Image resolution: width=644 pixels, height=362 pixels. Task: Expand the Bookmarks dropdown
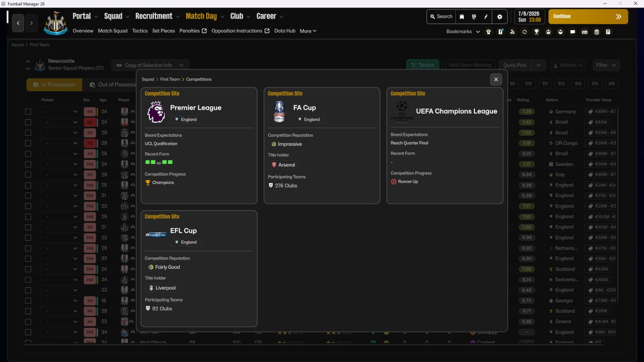pos(478,32)
